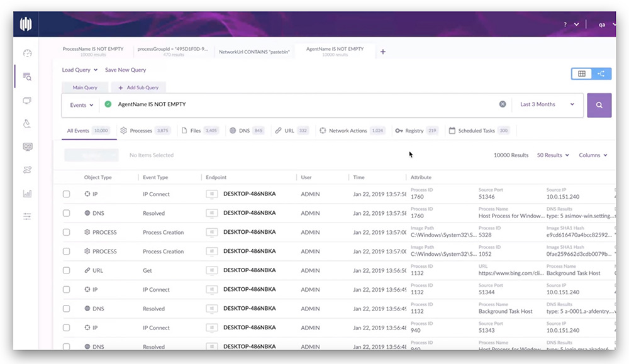
Task: Open the 50 Results per page selector
Action: (x=552, y=155)
